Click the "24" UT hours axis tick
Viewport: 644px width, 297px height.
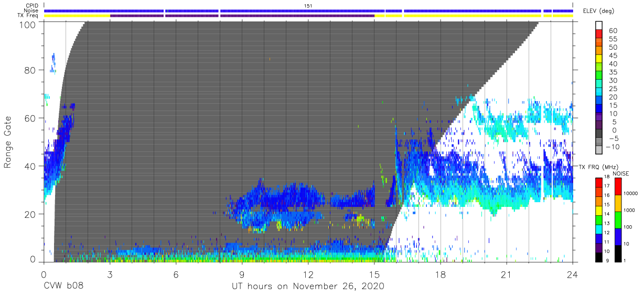572,274
